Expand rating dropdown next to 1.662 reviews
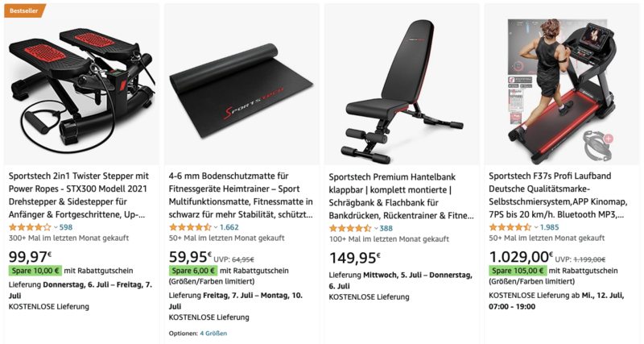 (215, 227)
